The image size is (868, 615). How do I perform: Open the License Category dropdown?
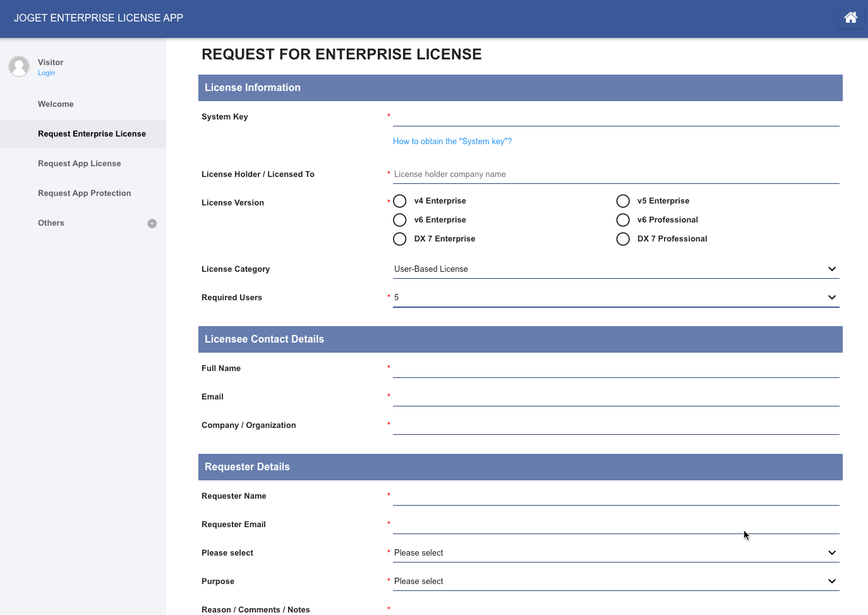click(x=615, y=269)
